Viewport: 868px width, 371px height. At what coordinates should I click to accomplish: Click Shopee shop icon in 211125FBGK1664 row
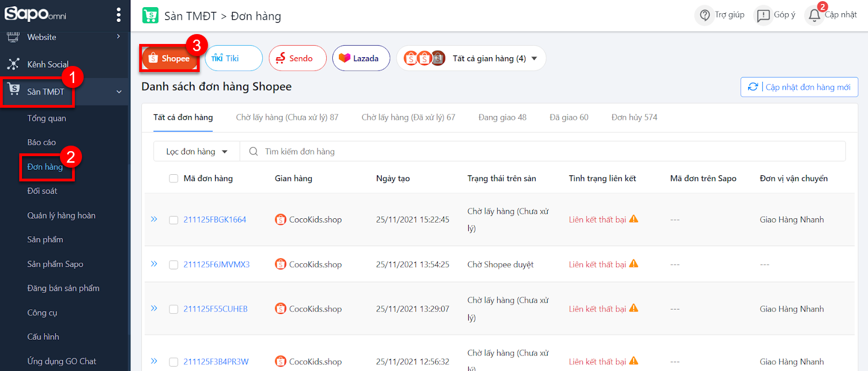coord(281,219)
